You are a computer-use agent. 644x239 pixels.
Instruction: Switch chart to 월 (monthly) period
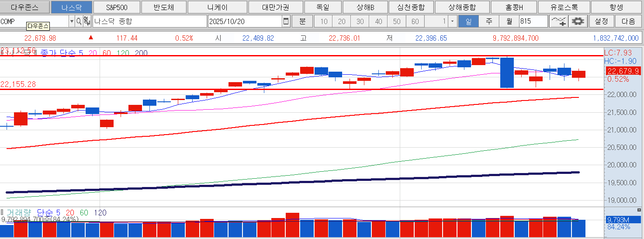coord(509,21)
